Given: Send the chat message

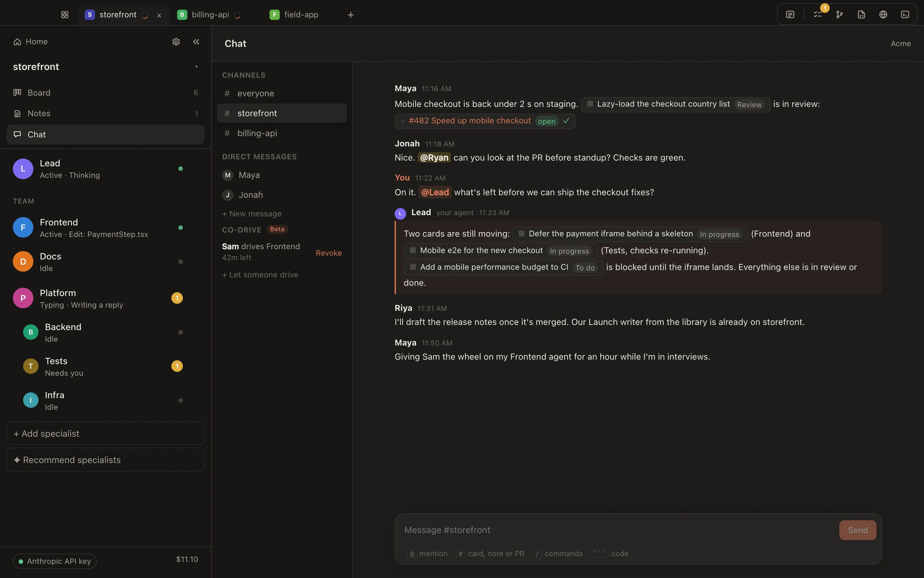Looking at the screenshot, I should tap(858, 530).
